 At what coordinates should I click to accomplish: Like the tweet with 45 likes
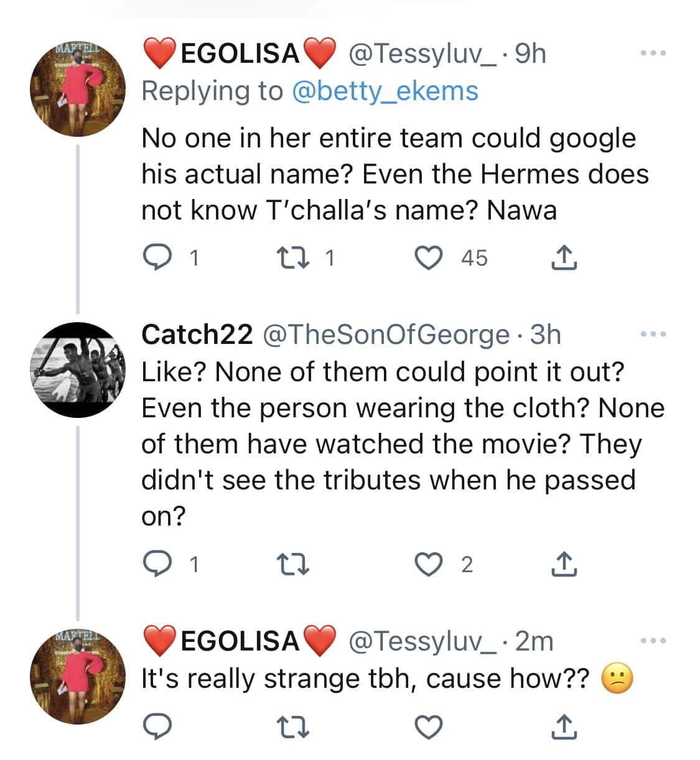coord(429,257)
